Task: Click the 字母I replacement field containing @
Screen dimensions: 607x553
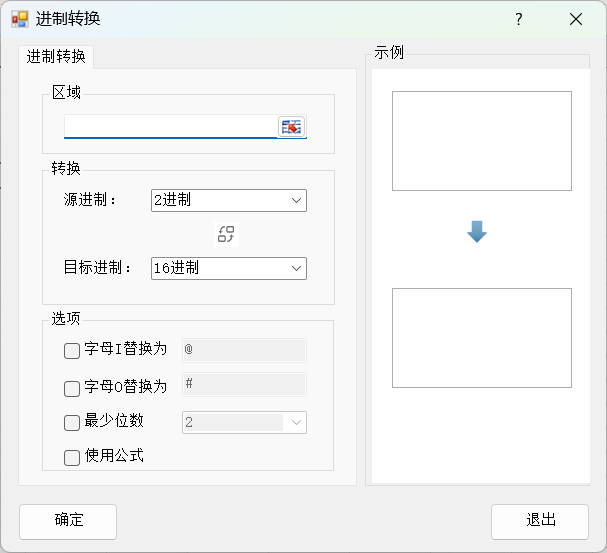Action: point(243,350)
